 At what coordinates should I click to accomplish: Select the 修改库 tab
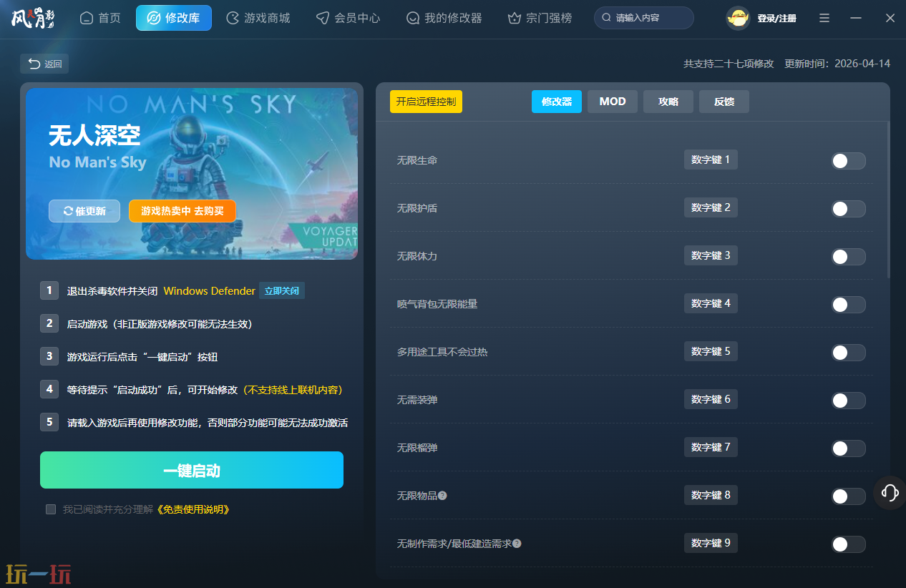click(x=174, y=18)
